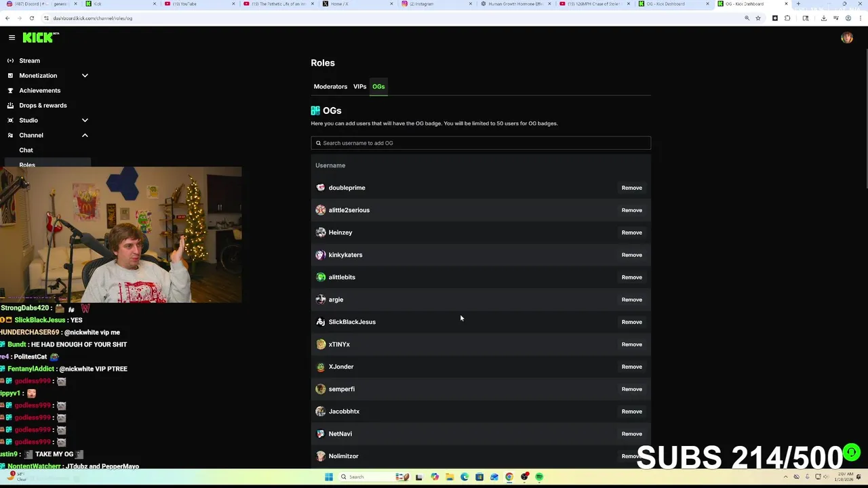Image resolution: width=868 pixels, height=488 pixels.
Task: Click the username kinkykaters
Action: tap(345, 255)
